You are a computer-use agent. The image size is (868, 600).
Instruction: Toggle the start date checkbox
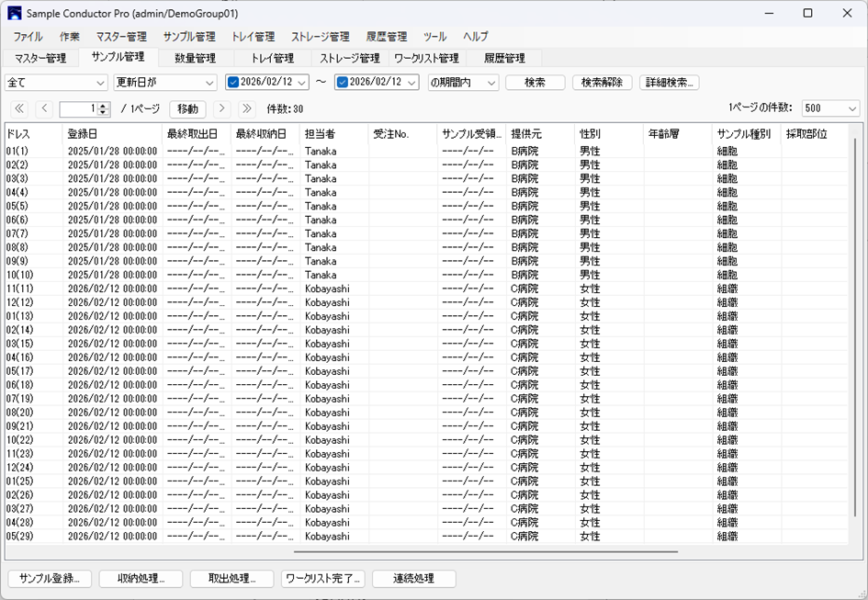[233, 83]
